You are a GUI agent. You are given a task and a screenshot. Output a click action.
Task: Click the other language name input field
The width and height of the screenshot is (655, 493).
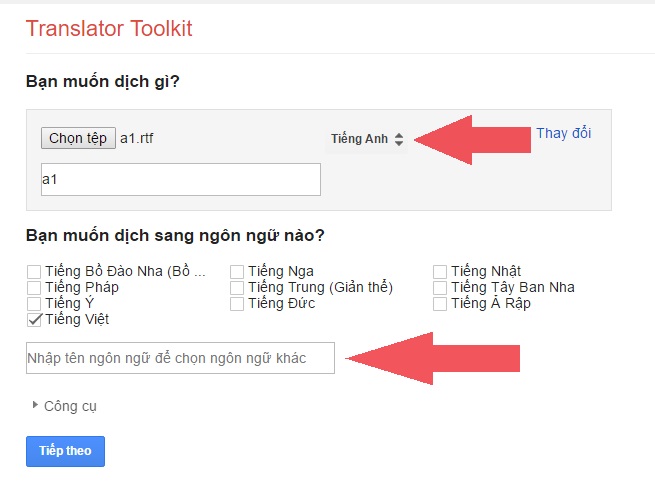tap(180, 358)
